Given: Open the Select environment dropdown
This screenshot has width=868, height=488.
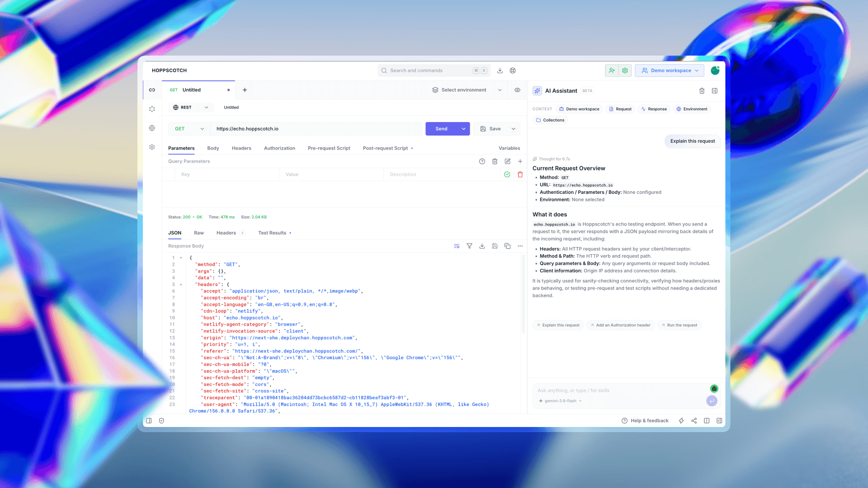Looking at the screenshot, I should pyautogui.click(x=467, y=90).
